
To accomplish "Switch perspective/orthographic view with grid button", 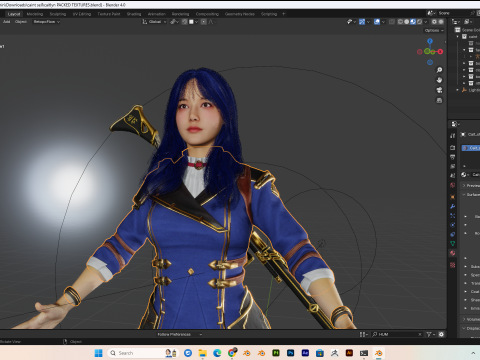I will tap(439, 100).
